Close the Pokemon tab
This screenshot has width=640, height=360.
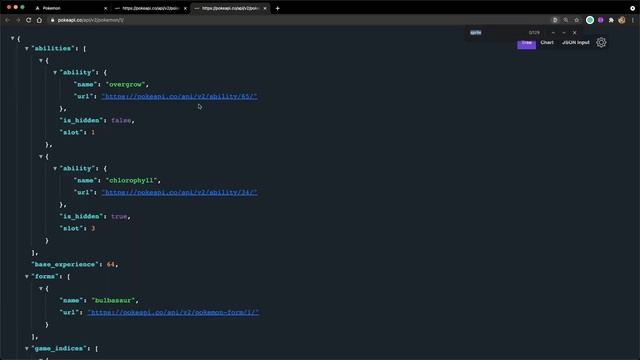(106, 8)
